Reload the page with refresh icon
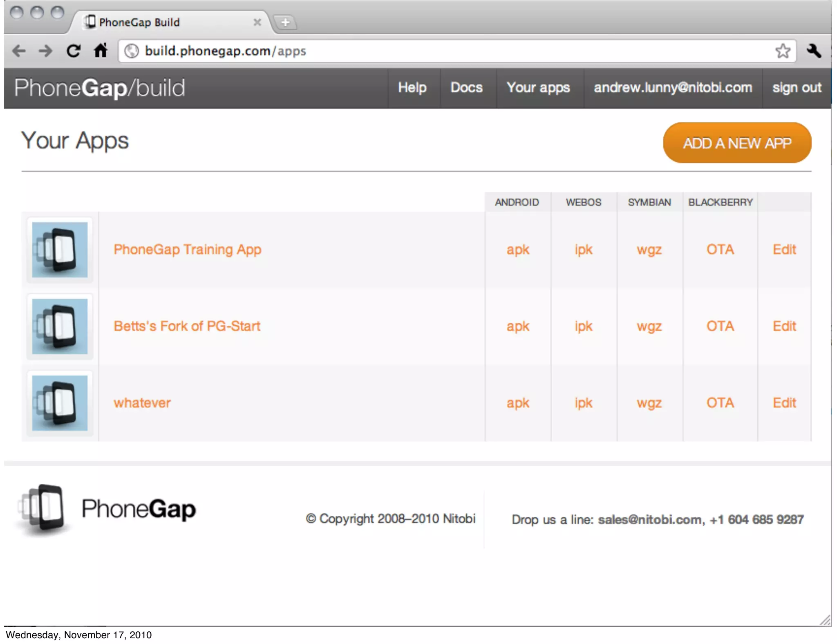 (74, 51)
